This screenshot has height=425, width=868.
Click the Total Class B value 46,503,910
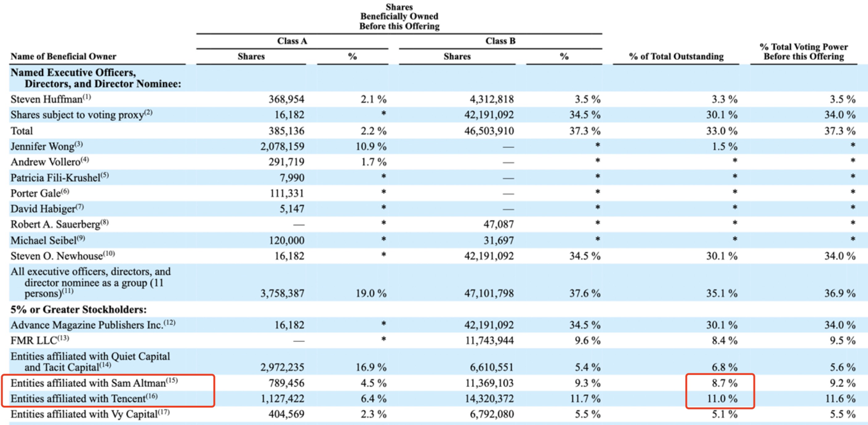pyautogui.click(x=489, y=131)
